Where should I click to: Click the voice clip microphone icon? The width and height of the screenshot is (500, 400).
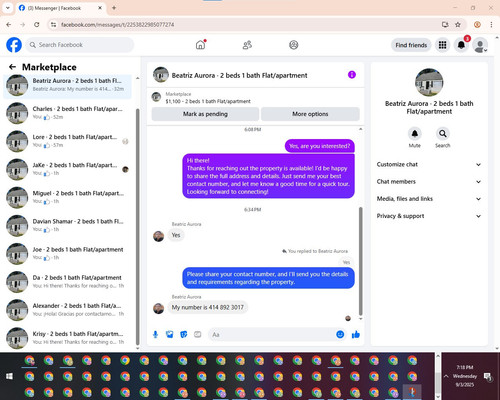coord(155,334)
